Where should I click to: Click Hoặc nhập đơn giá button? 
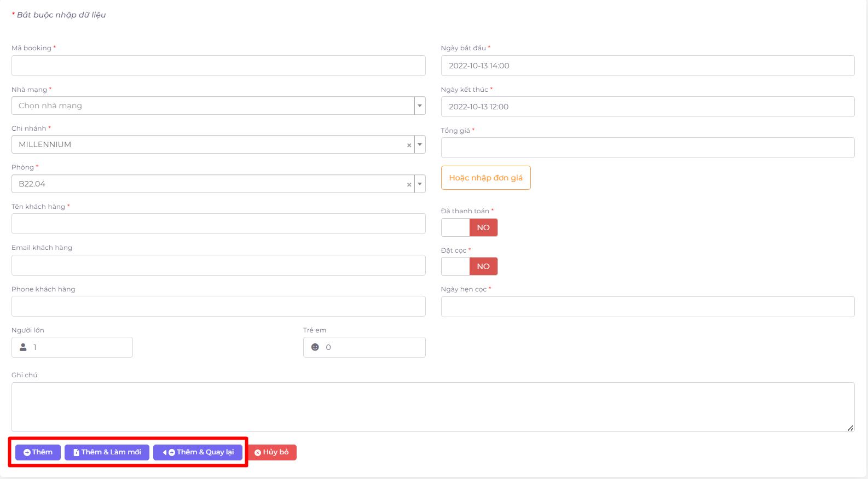[x=485, y=178]
